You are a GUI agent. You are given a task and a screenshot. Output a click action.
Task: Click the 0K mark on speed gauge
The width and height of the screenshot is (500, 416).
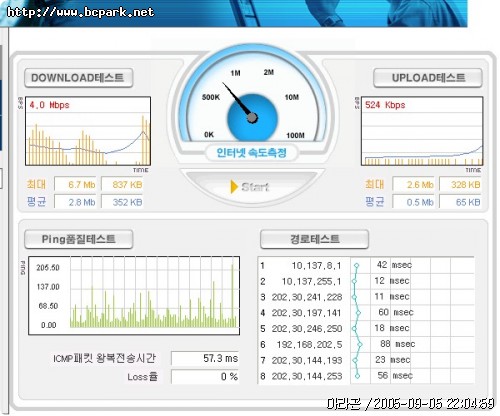coord(209,135)
